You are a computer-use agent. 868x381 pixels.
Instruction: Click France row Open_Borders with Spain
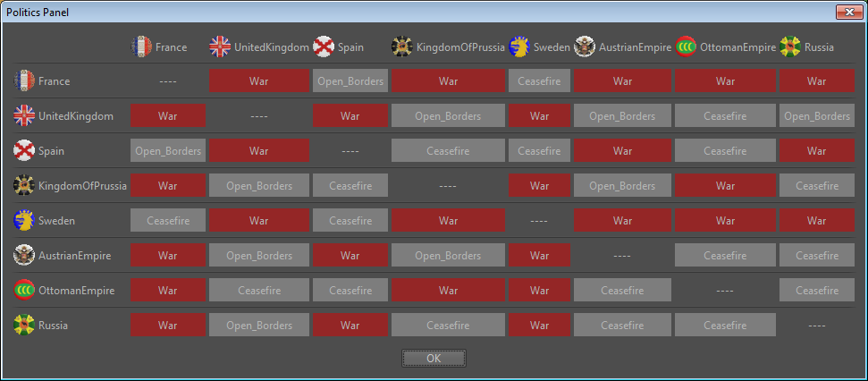pos(350,81)
